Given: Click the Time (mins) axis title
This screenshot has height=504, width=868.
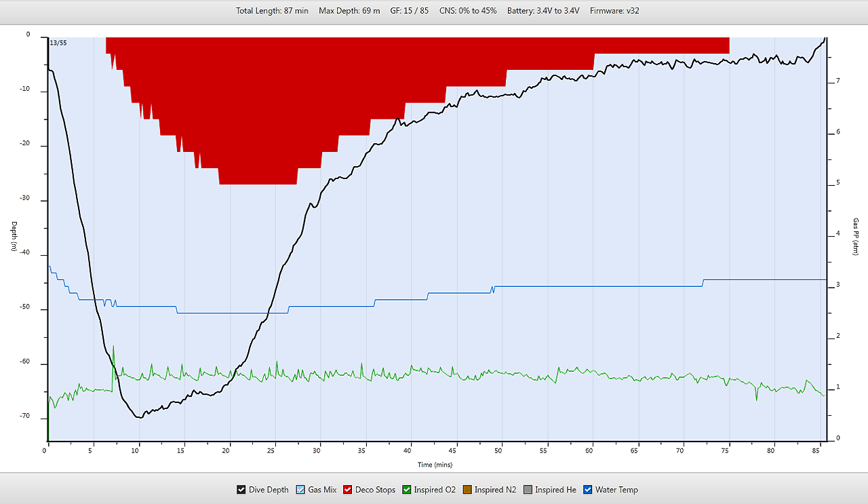Looking at the screenshot, I should click(x=435, y=465).
